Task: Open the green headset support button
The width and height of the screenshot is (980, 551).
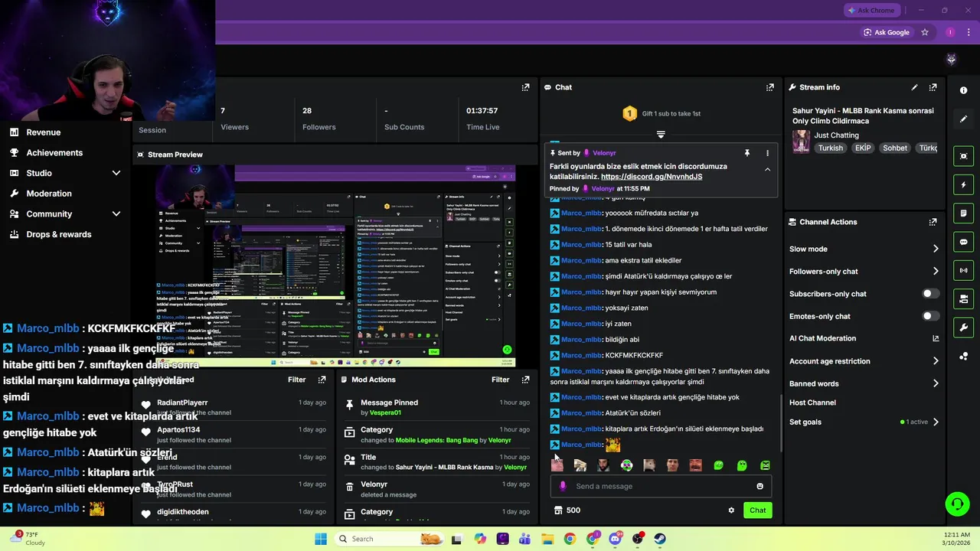Action: coord(957,504)
